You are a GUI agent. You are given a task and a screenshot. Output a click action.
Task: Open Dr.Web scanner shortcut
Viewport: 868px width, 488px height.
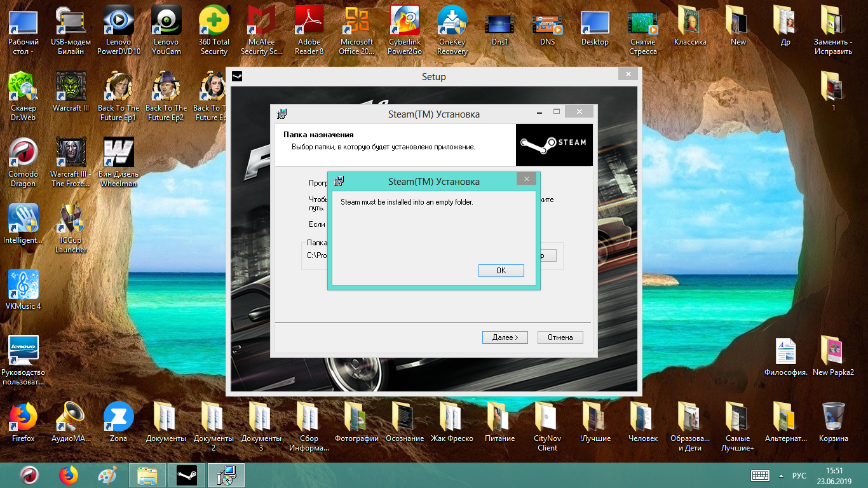pyautogui.click(x=23, y=96)
